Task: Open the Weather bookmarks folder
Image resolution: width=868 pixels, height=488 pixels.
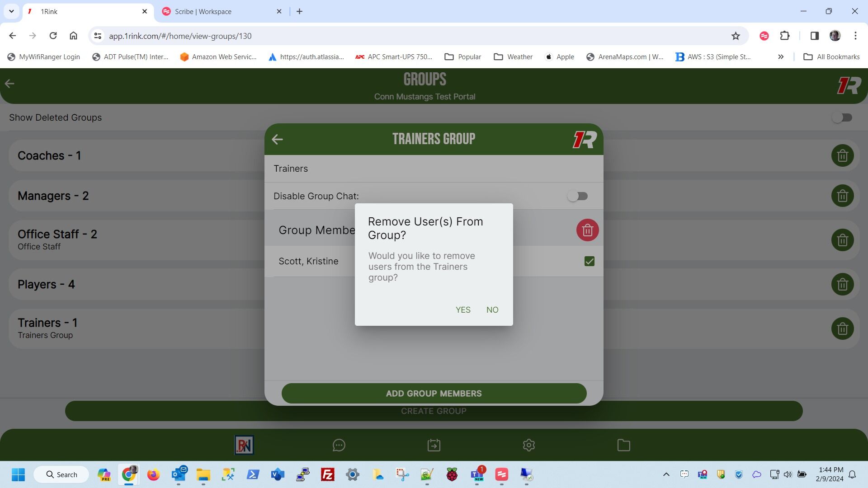Action: 513,57
